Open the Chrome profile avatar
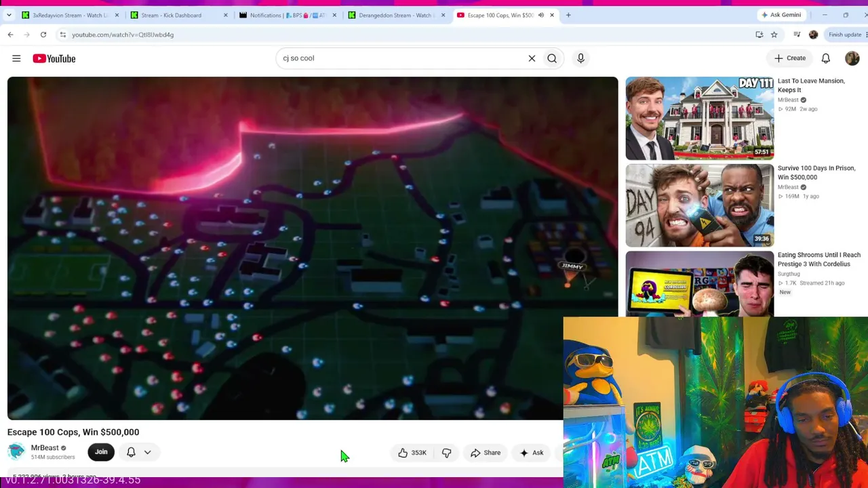 coord(813,35)
